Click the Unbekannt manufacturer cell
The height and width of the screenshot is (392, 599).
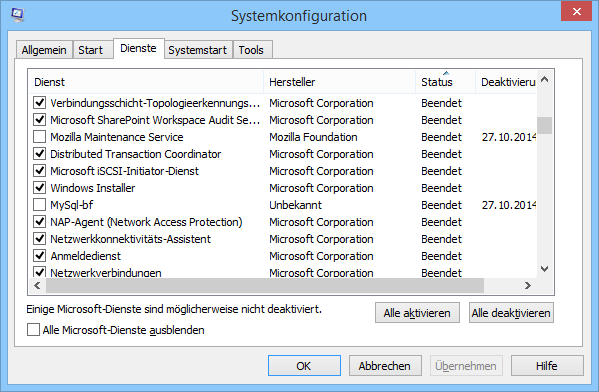295,205
